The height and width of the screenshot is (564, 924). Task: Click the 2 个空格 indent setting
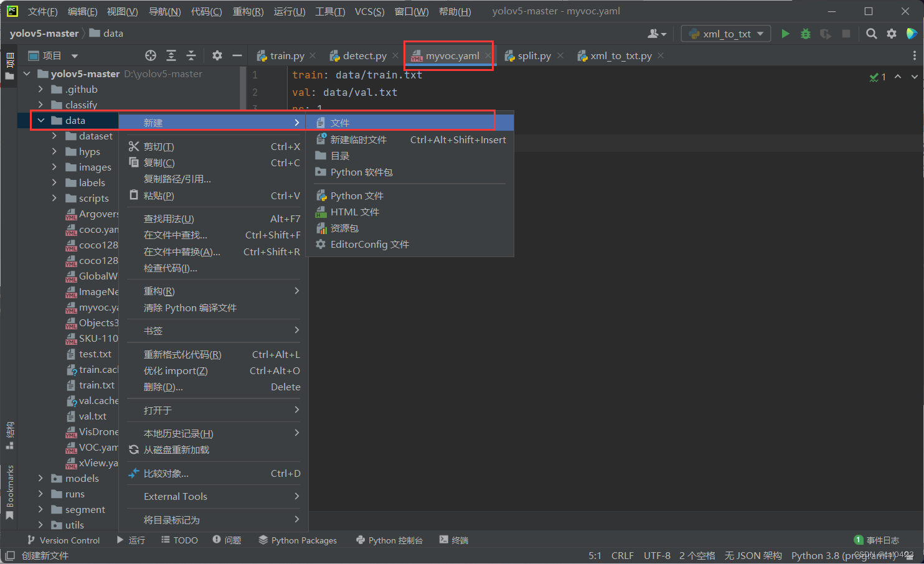pyautogui.click(x=697, y=555)
